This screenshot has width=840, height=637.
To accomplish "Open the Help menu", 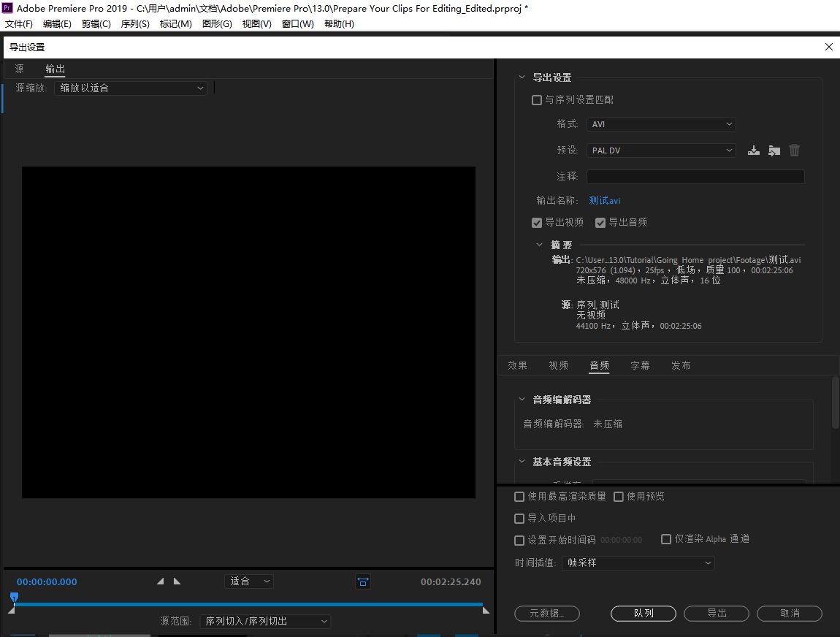I will pos(339,24).
